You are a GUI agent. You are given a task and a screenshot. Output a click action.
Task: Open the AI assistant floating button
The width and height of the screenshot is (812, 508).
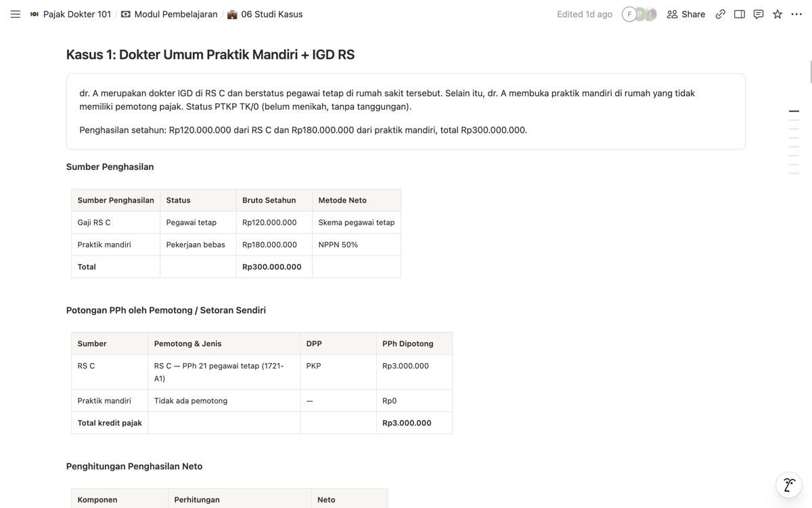tap(789, 485)
